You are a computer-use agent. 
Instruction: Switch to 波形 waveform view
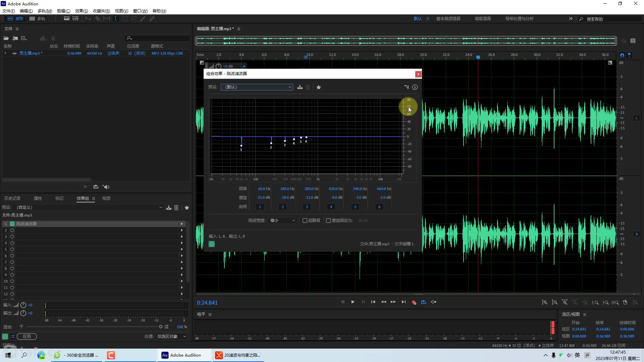click(x=15, y=19)
